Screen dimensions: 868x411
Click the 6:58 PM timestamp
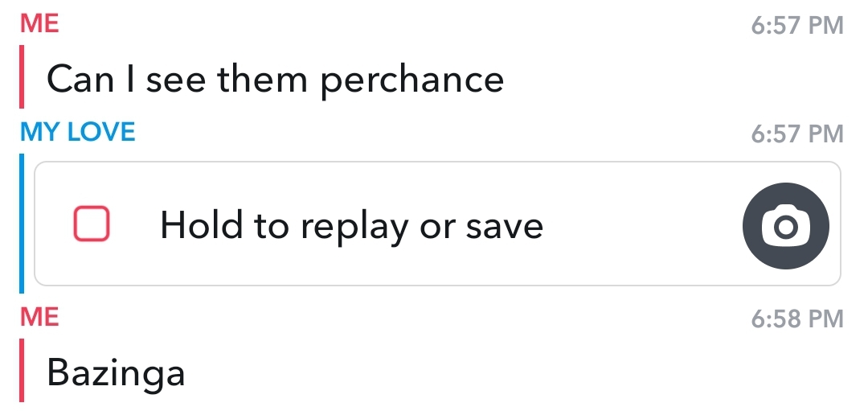click(797, 319)
